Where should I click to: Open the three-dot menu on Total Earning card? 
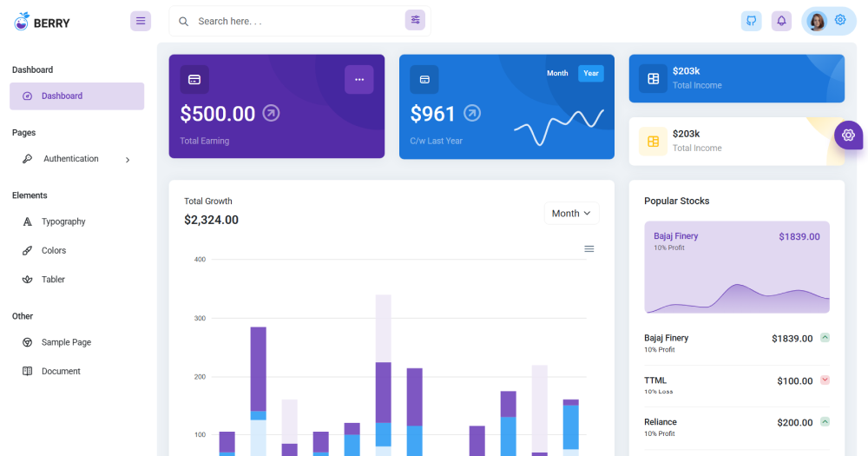(x=359, y=80)
